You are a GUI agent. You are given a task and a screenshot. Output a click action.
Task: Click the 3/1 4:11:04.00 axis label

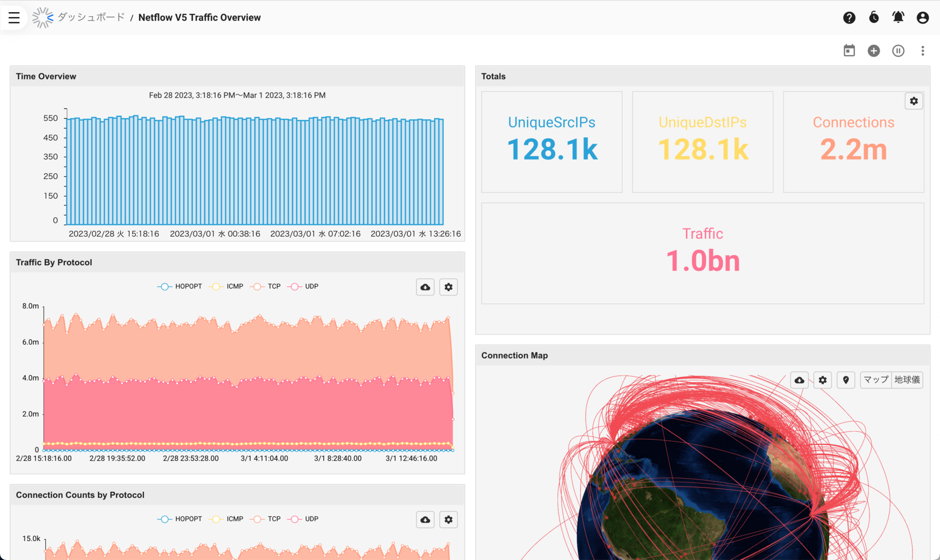(264, 458)
